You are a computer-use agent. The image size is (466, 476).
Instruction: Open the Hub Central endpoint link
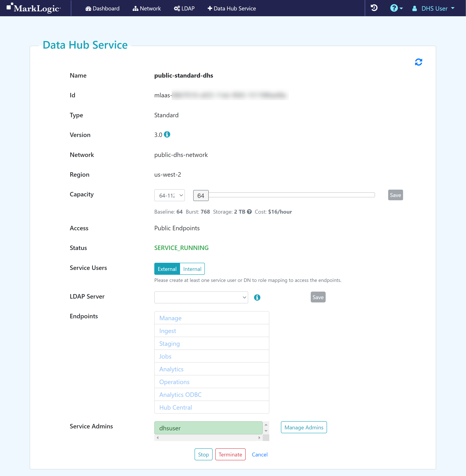[175, 408]
